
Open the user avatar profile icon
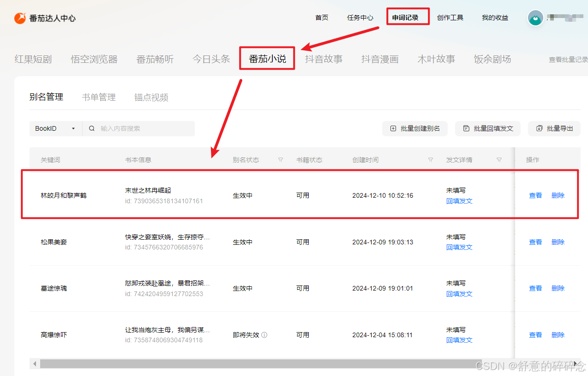click(x=535, y=18)
